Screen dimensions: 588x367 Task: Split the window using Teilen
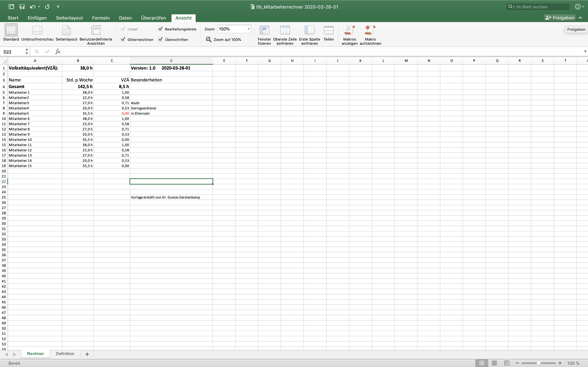329,33
